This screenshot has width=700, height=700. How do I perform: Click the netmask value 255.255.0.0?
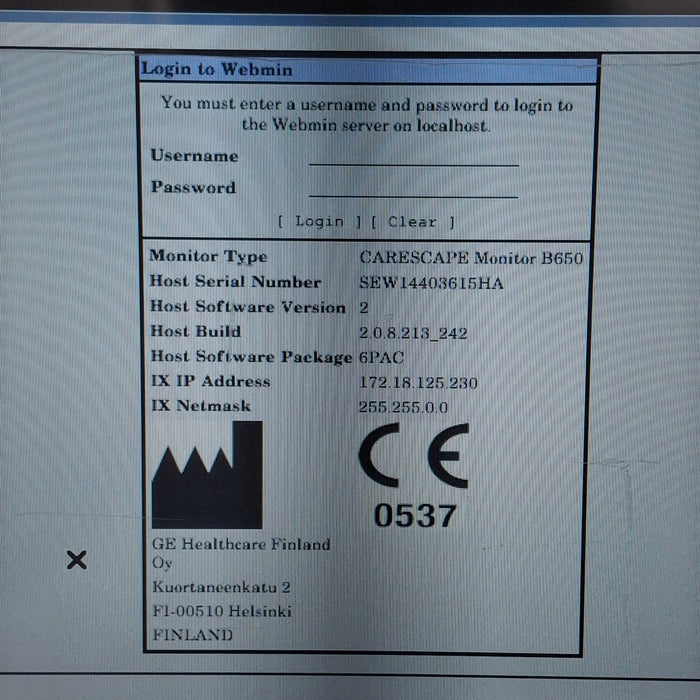point(403,407)
